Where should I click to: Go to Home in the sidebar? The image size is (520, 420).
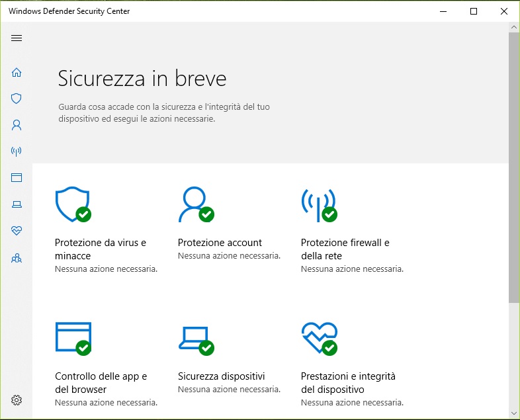click(17, 72)
